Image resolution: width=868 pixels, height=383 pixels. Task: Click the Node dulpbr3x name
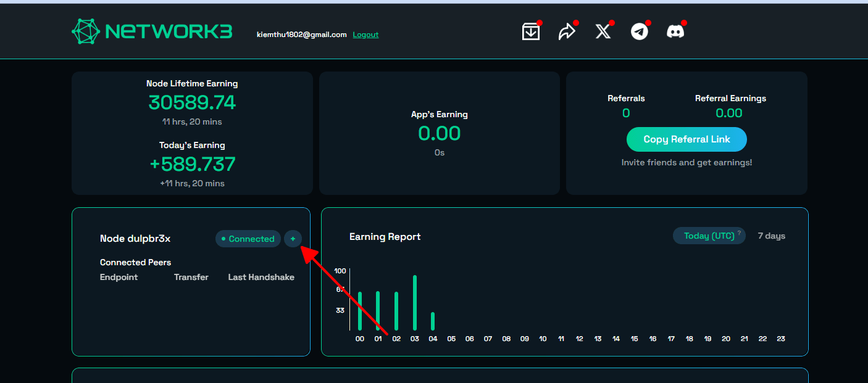click(135, 239)
